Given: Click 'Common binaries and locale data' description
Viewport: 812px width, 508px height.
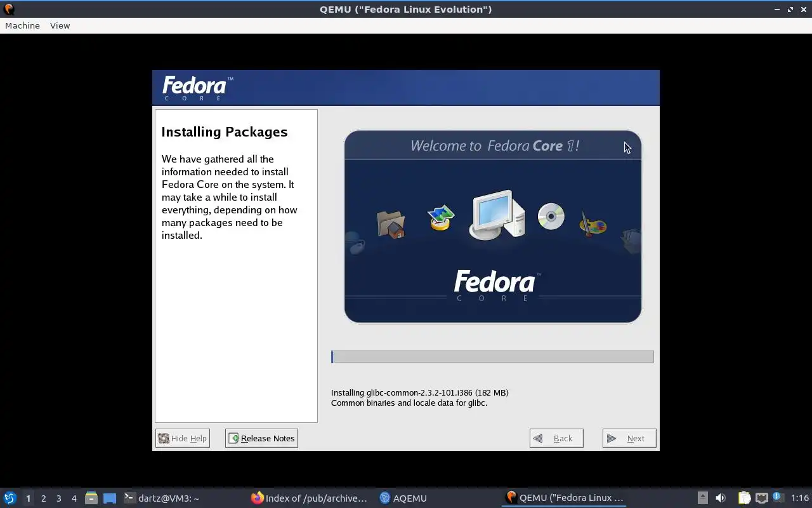Looking at the screenshot, I should coord(409,403).
